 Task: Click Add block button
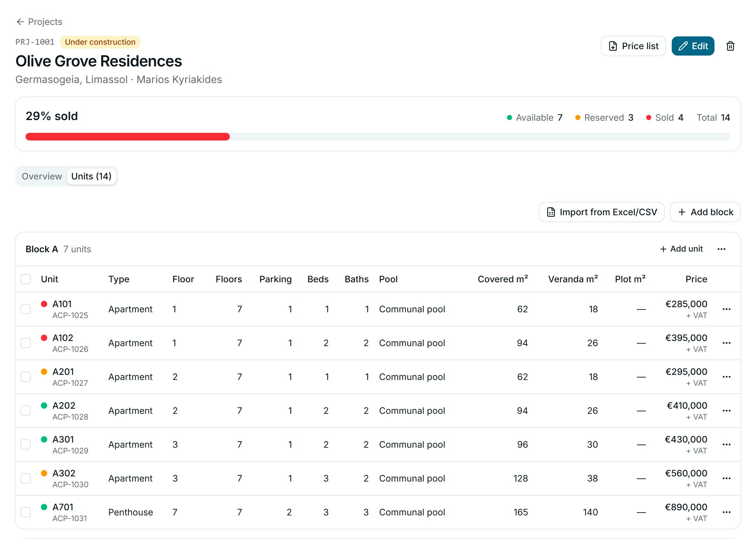point(705,212)
